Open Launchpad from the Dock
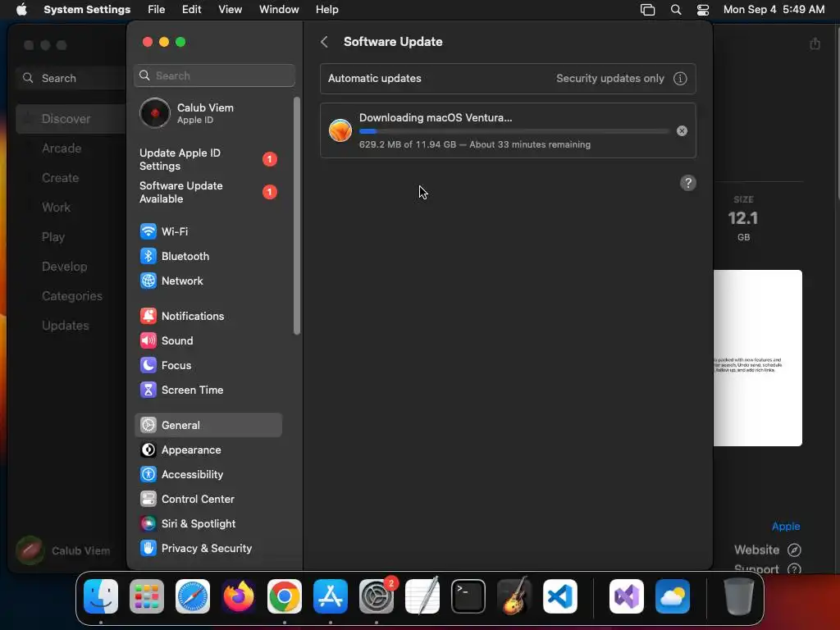The width and height of the screenshot is (840, 630). coord(147,596)
